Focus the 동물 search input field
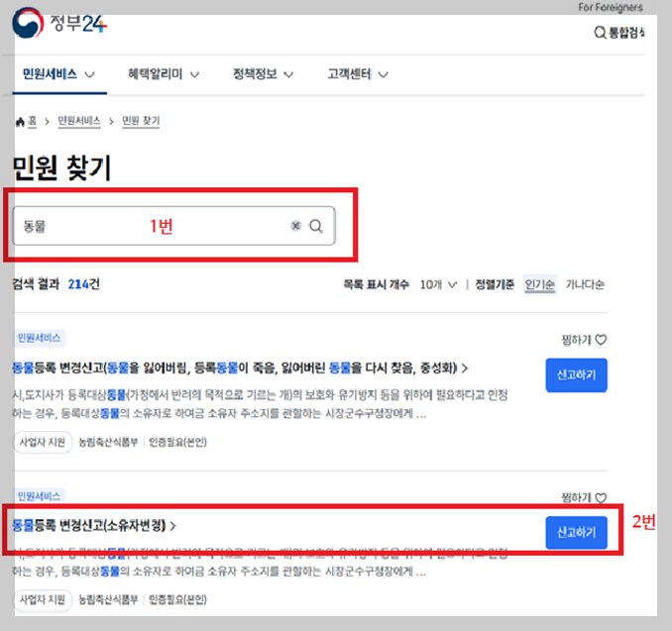 (x=173, y=226)
